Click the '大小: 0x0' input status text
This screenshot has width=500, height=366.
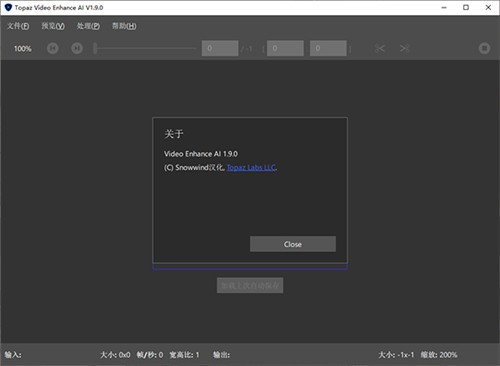pos(115,355)
